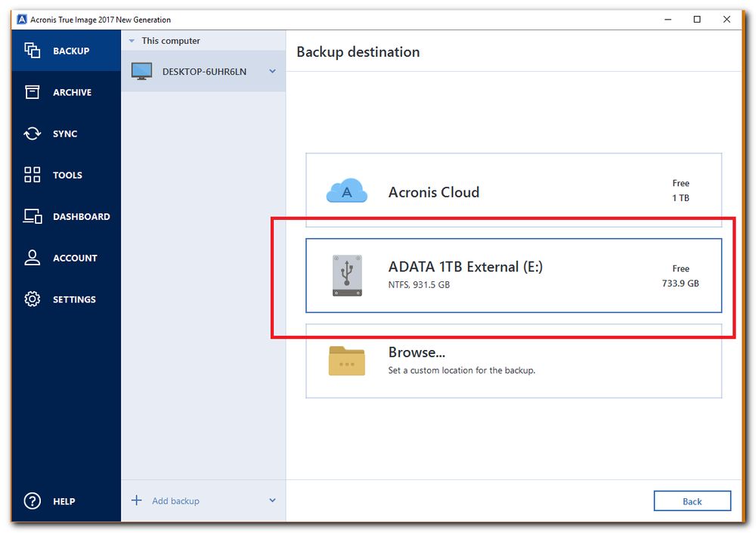Collapse the This computer group arrow

coord(132,41)
